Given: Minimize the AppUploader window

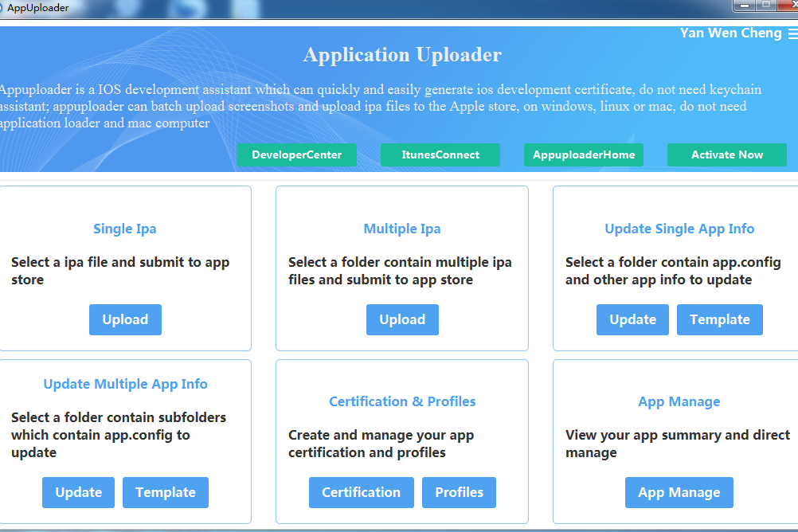Looking at the screenshot, I should pyautogui.click(x=744, y=5).
